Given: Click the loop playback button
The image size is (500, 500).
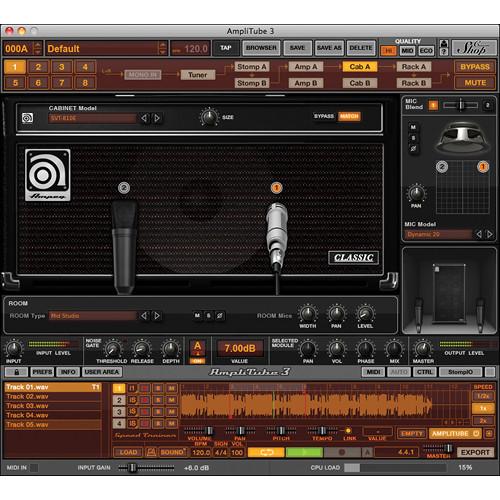Looking at the screenshot, I should click(x=266, y=452).
